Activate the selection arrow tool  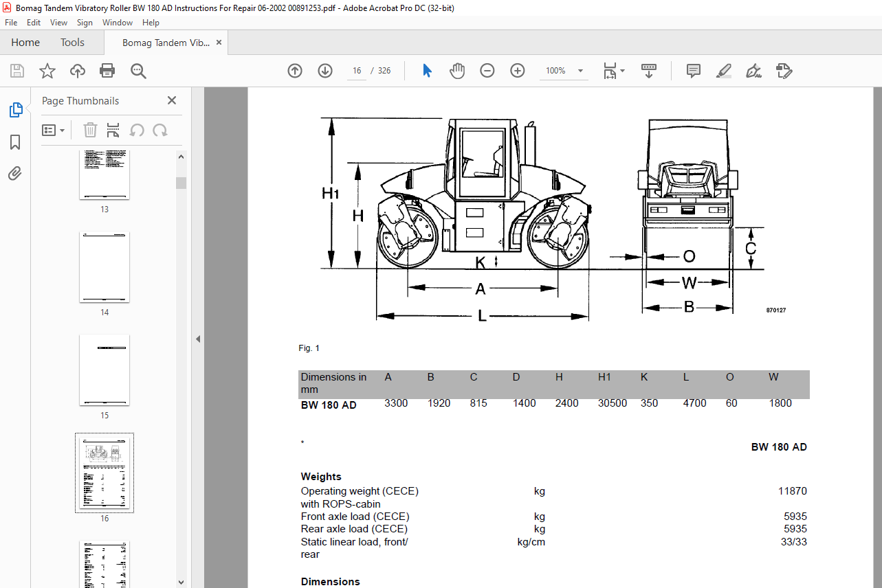[428, 71]
